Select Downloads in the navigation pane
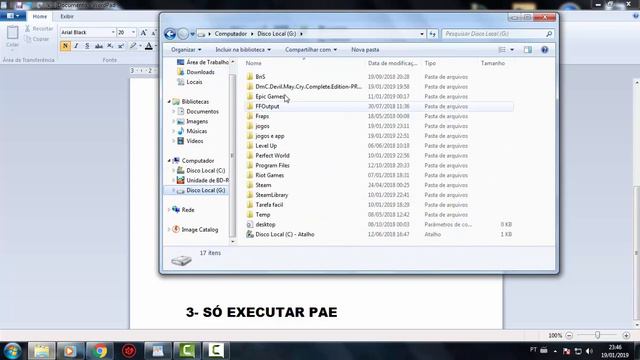The width and height of the screenshot is (640, 360). click(x=200, y=72)
